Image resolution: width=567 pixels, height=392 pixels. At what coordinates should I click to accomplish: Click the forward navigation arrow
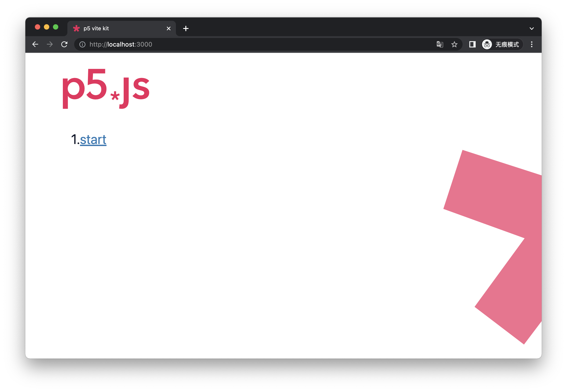pyautogui.click(x=49, y=45)
